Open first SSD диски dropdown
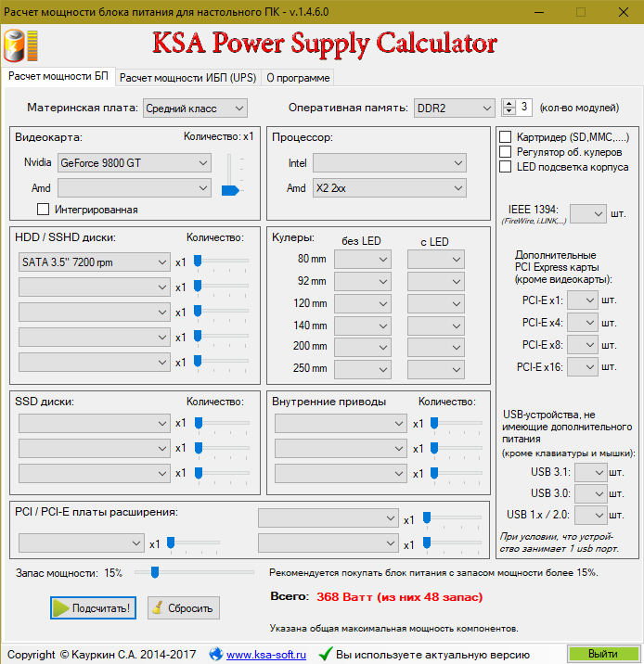Image resolution: width=644 pixels, height=664 pixels. coord(94,424)
